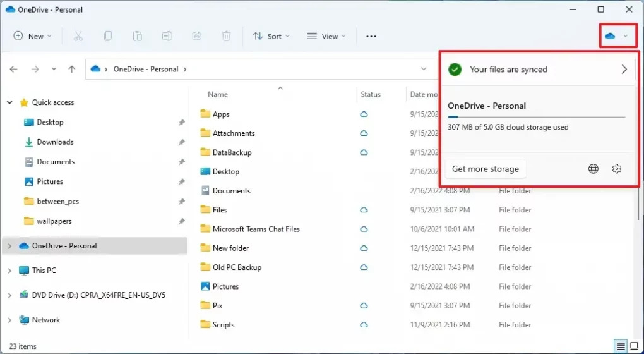Expand OneDrive - Personal tree node
The image size is (644, 354).
pyautogui.click(x=9, y=246)
